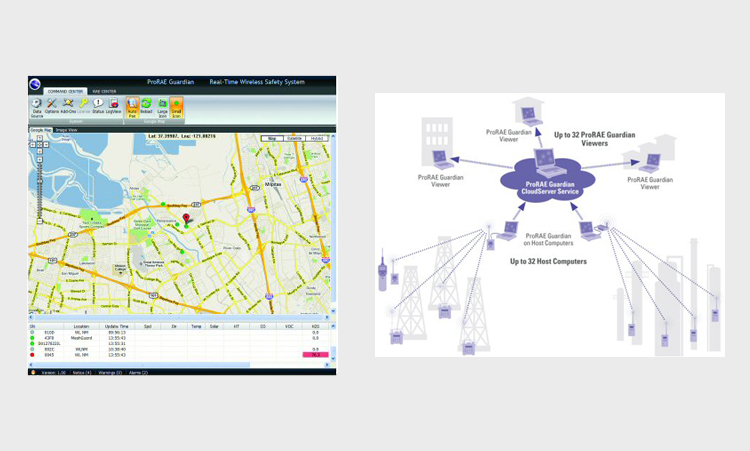Switch map to Hybrid view
Screen dimensions: 750x451
(318, 138)
